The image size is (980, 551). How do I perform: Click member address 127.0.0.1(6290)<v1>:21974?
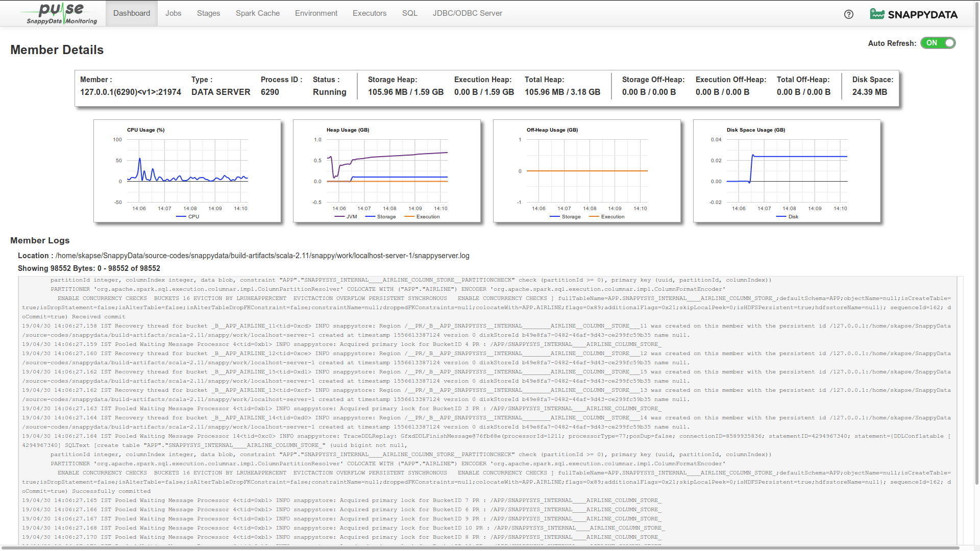coord(131,92)
